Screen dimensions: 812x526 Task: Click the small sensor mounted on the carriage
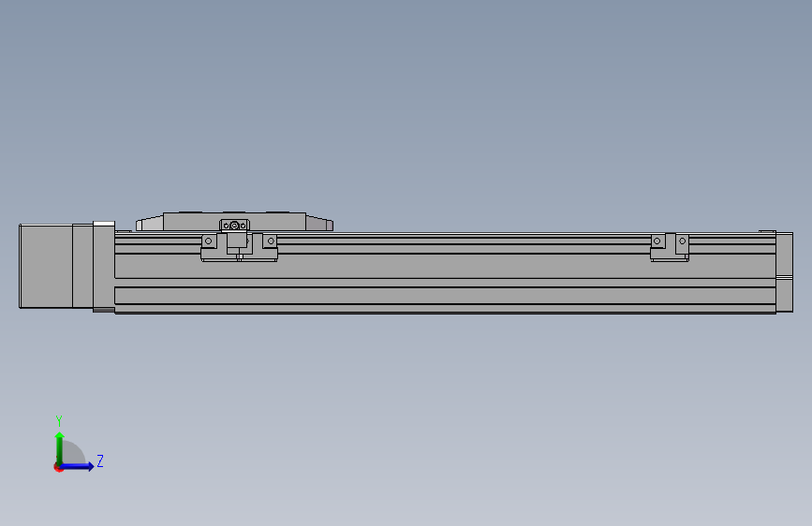tap(234, 226)
